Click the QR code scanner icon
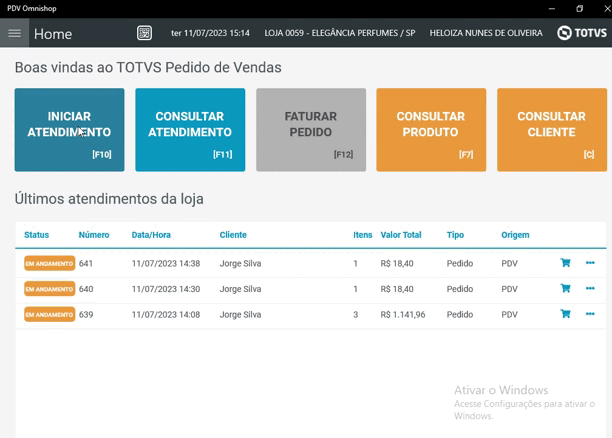Image resolution: width=612 pixels, height=438 pixels. point(144,33)
